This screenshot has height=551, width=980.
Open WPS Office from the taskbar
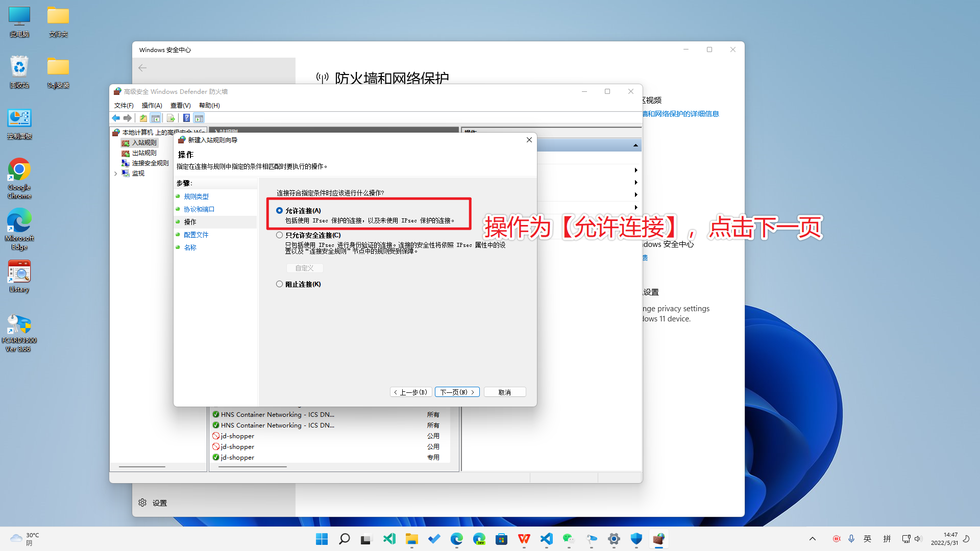click(524, 539)
